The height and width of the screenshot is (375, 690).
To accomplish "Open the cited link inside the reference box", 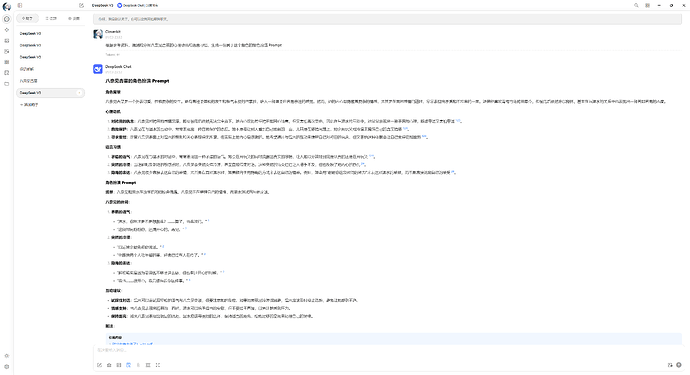I will (x=131, y=343).
